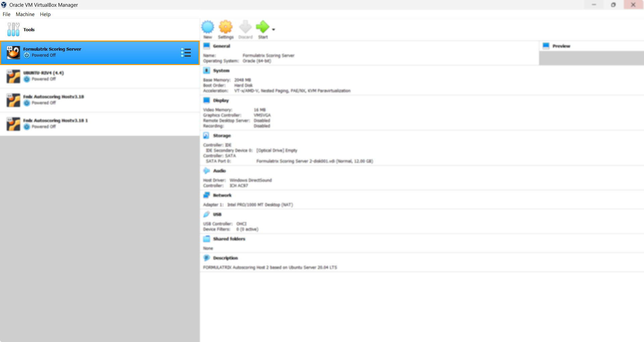Screen dimensions: 644x342
Task: Click the Fmlx Autoscoring Hostv3.10 1 VM icon
Action: click(x=13, y=124)
